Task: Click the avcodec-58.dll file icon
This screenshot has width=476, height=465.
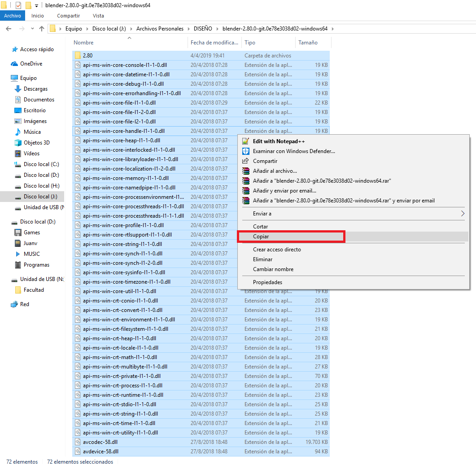Action: [78, 442]
